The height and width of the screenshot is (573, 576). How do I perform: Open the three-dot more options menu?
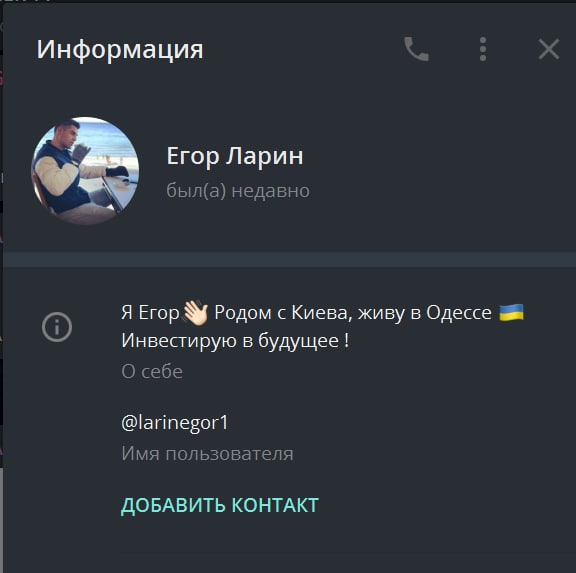pos(483,49)
